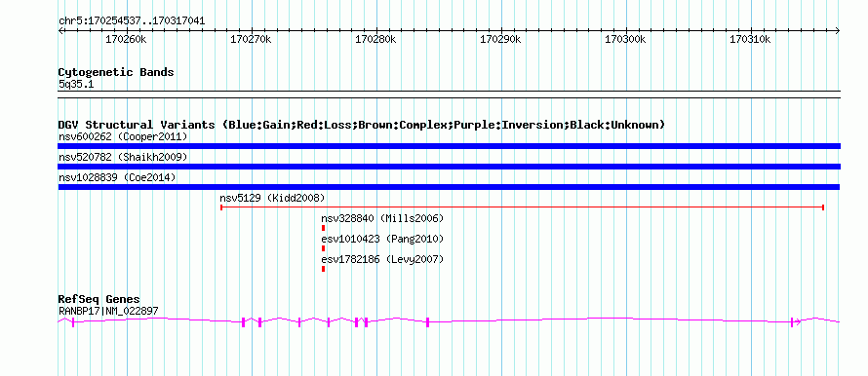Image resolution: width=868 pixels, height=376 pixels.
Task: Open variant nsv328840 (Mills2006) label
Action: click(382, 218)
